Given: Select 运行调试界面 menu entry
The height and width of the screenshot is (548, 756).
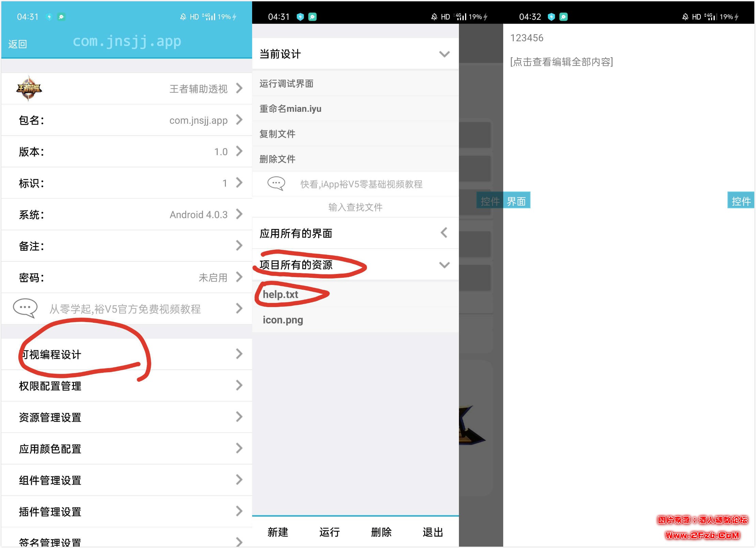Looking at the screenshot, I should [x=287, y=83].
